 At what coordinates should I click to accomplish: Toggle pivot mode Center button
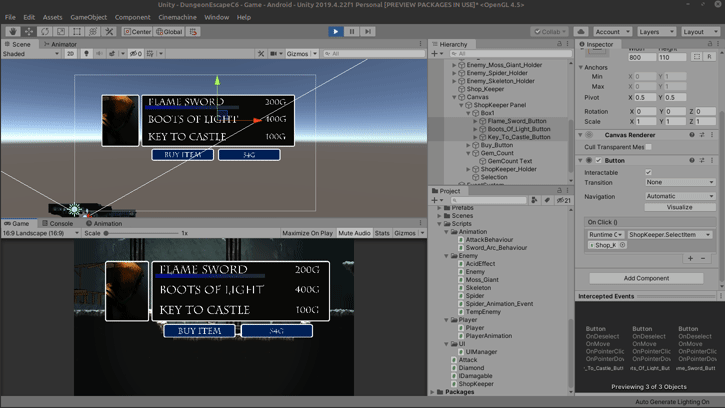click(x=137, y=31)
